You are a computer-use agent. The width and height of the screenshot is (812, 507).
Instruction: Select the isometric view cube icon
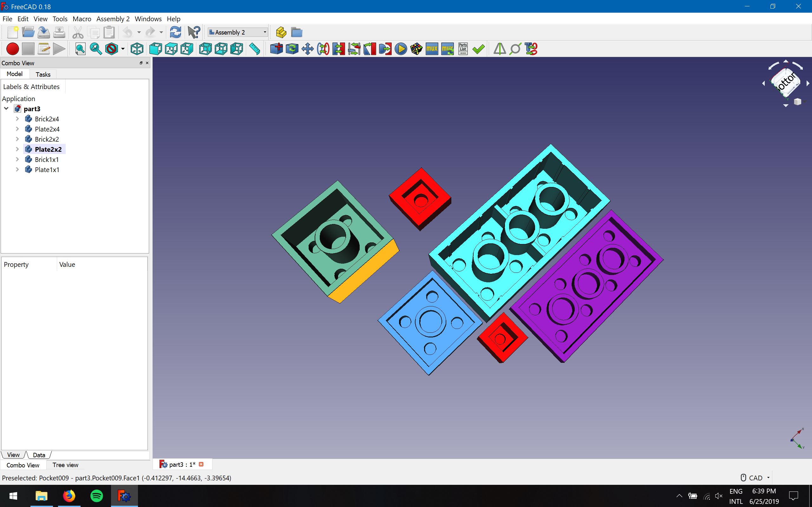(x=137, y=49)
